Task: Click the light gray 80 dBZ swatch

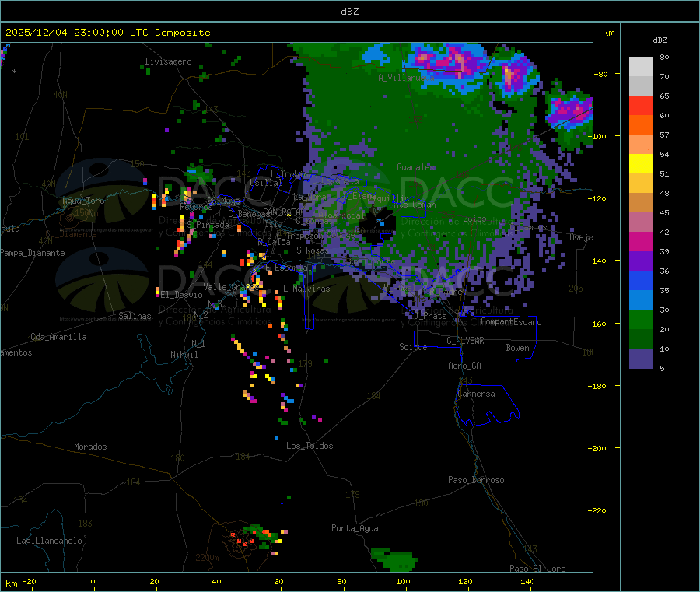Action: 641,67
